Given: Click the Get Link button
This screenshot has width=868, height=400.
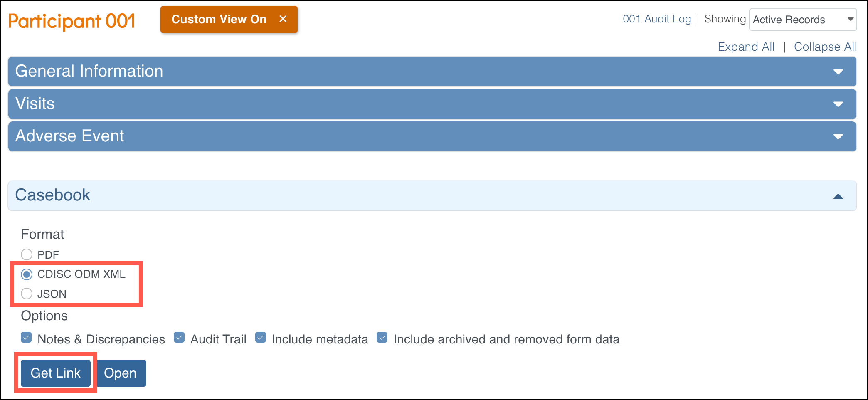Looking at the screenshot, I should [55, 373].
